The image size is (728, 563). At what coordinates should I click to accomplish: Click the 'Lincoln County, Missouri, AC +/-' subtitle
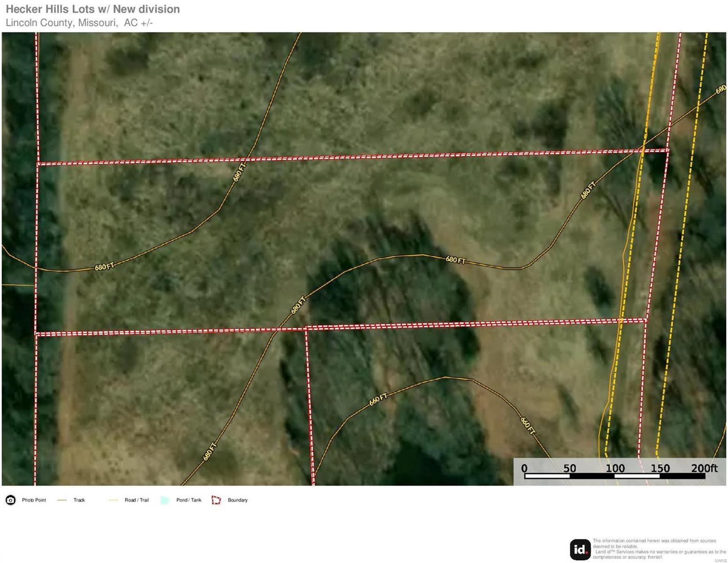(x=79, y=23)
